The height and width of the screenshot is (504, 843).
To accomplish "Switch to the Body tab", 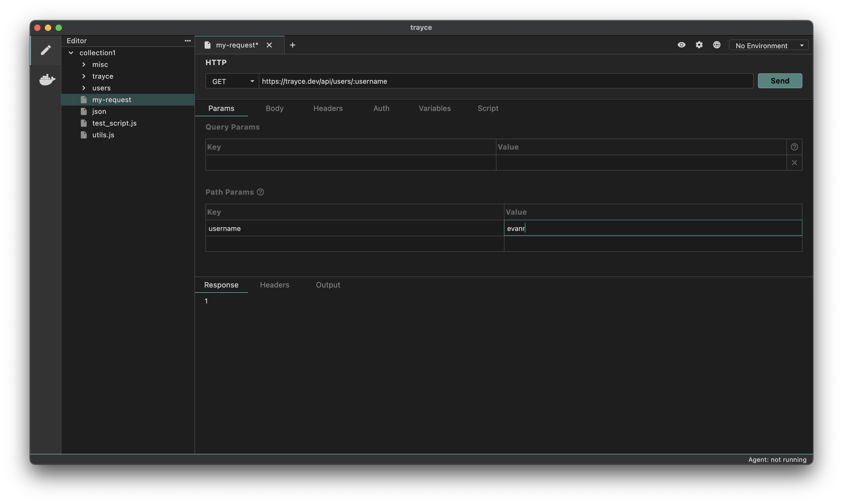I will (x=275, y=108).
